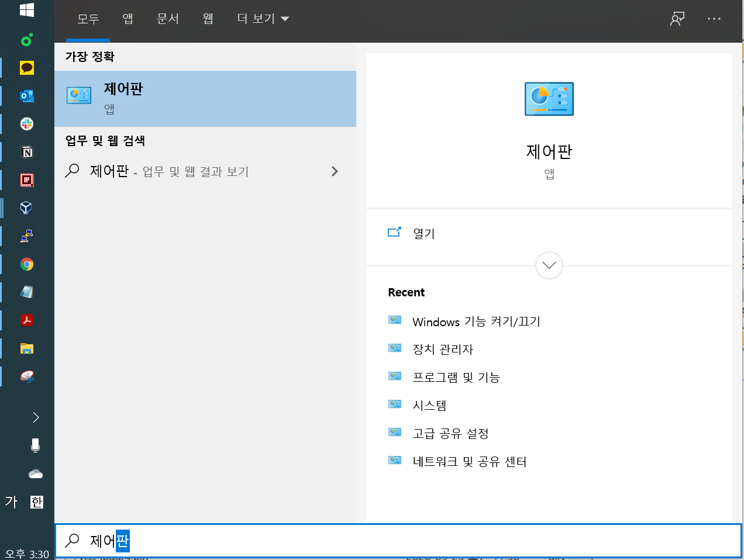Open recent item 시스템
The width and height of the screenshot is (744, 560).
429,406
